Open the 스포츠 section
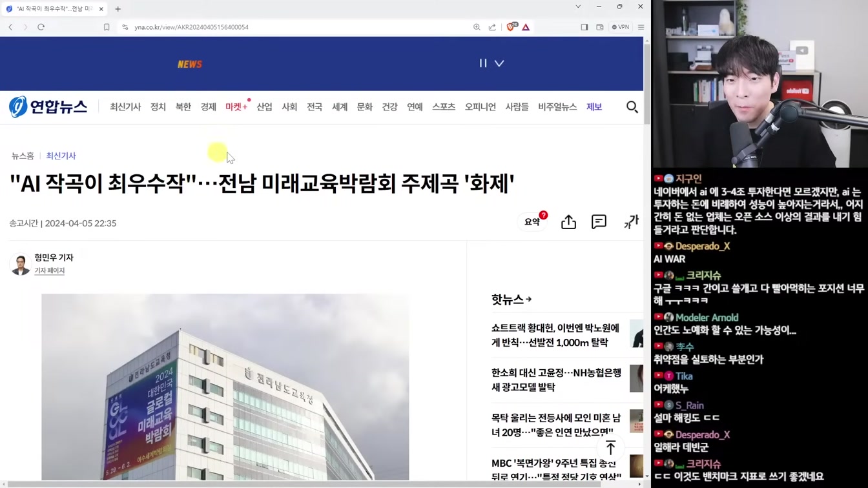 click(x=444, y=107)
